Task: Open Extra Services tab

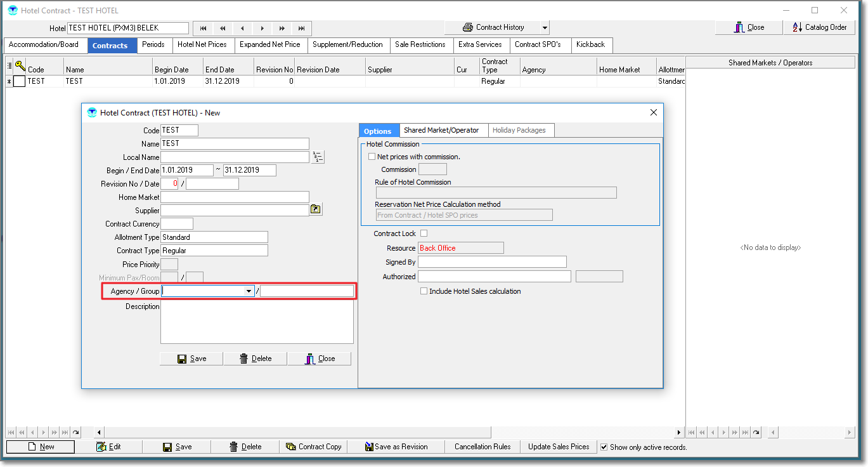Action: click(481, 45)
